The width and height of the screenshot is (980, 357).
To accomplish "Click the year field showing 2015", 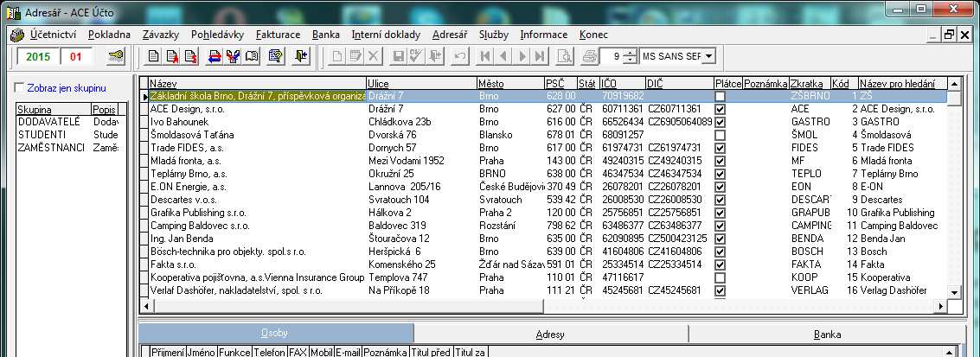I will 37,57.
